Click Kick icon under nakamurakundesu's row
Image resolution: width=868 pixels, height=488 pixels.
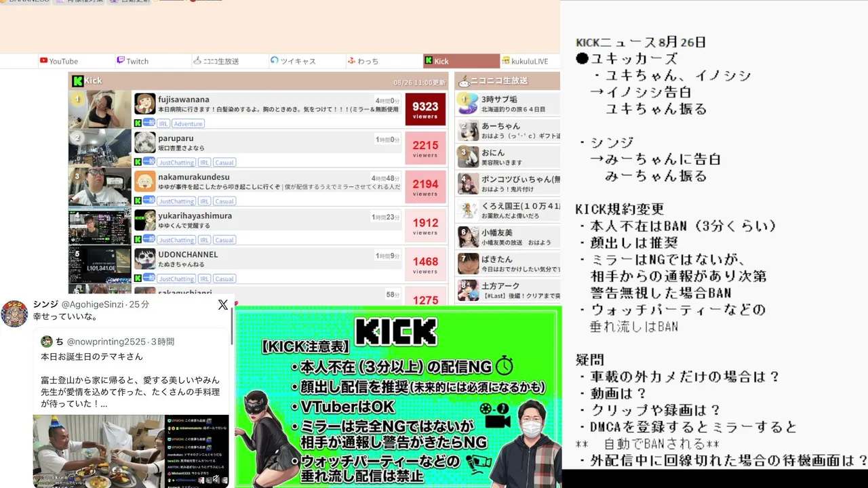(138, 201)
